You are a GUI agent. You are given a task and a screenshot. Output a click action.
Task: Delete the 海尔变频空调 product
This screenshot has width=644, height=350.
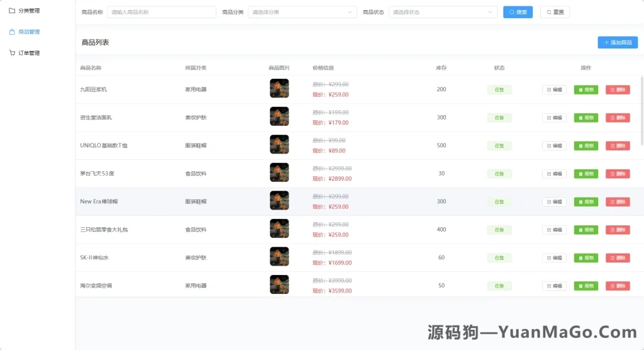tap(618, 286)
